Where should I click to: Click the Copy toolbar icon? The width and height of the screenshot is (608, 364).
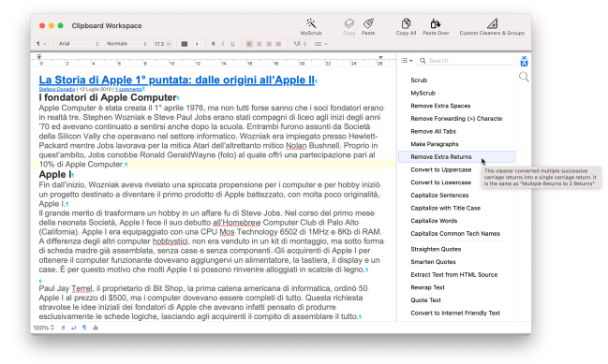[349, 23]
